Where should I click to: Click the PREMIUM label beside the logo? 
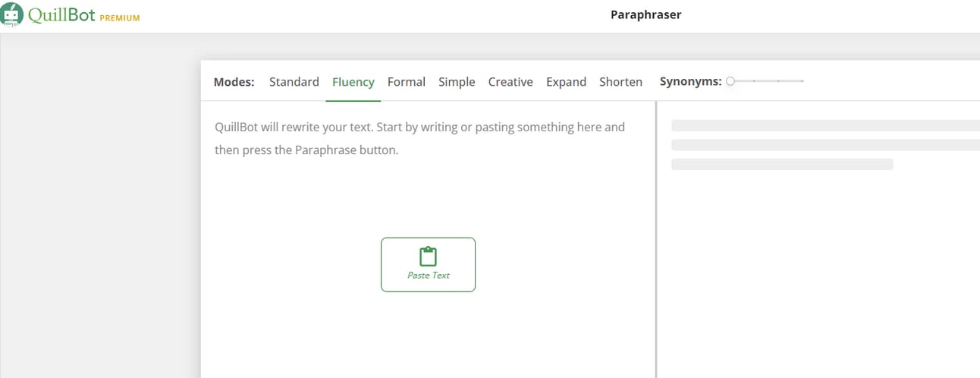(120, 18)
